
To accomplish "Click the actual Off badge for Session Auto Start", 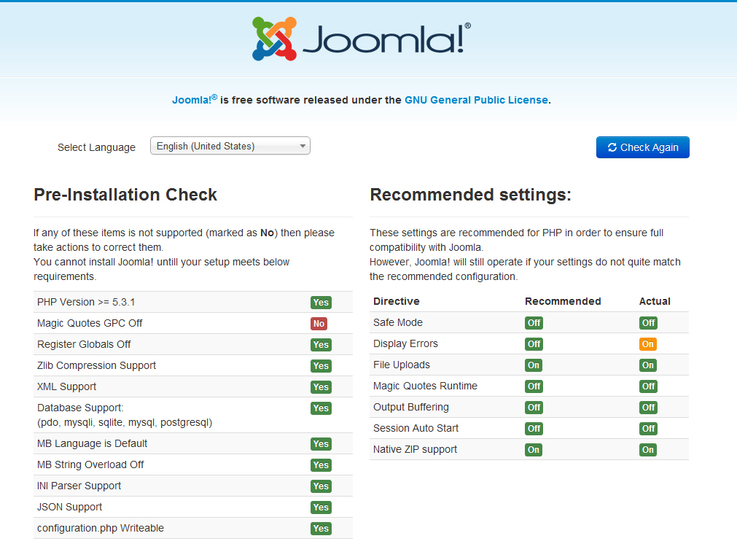I will (648, 429).
